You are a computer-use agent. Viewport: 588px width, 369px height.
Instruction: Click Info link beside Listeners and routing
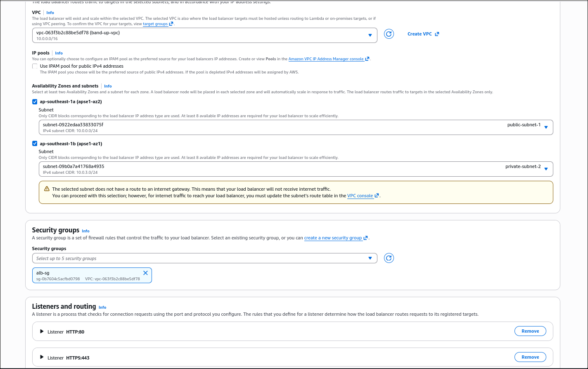(102, 307)
